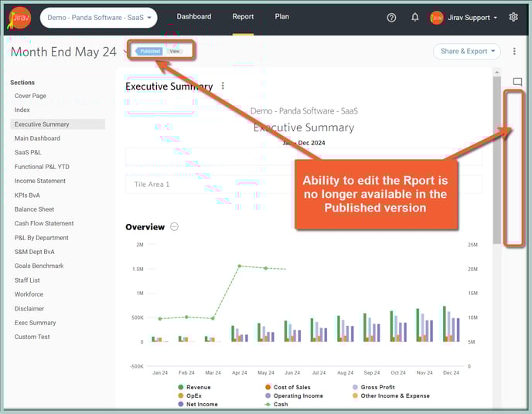Screen dimensions: 532x414
Task: Open the Workforce section
Action: click(29, 294)
